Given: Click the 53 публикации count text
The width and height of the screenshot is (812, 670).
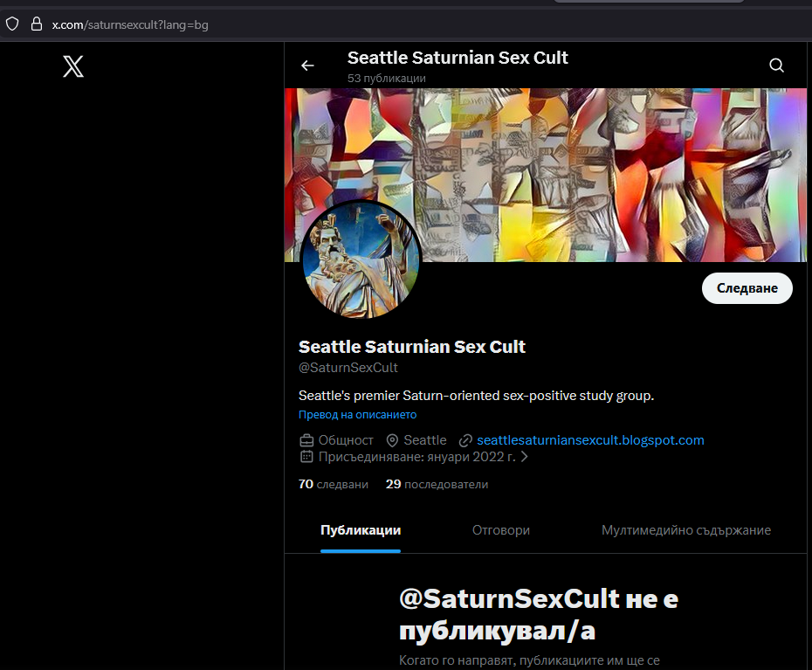Looking at the screenshot, I should click(x=386, y=79).
